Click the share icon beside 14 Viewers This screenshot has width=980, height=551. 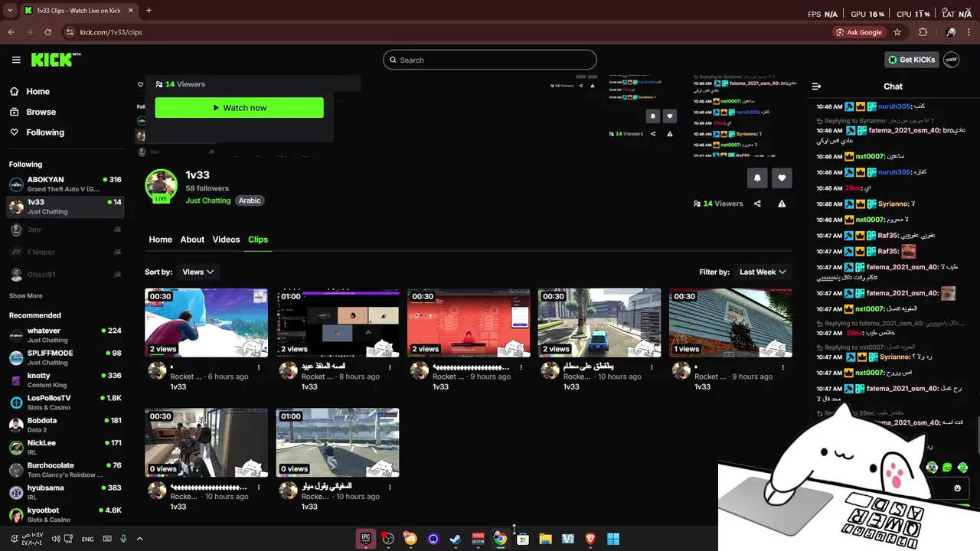pyautogui.click(x=757, y=204)
